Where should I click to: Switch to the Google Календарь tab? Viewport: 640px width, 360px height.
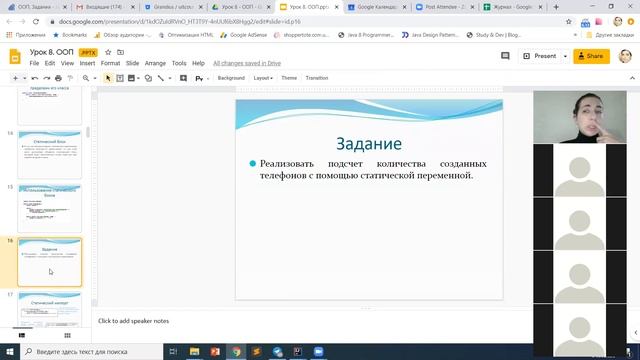(377, 7)
